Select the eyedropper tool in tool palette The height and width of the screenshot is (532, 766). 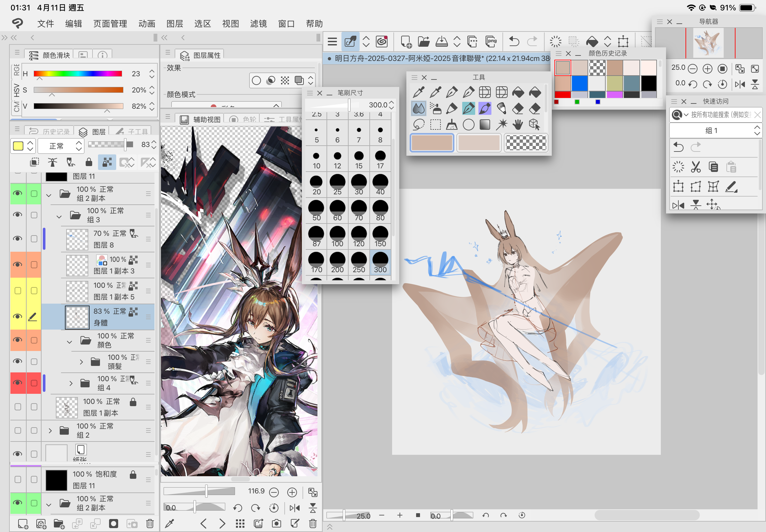418,92
